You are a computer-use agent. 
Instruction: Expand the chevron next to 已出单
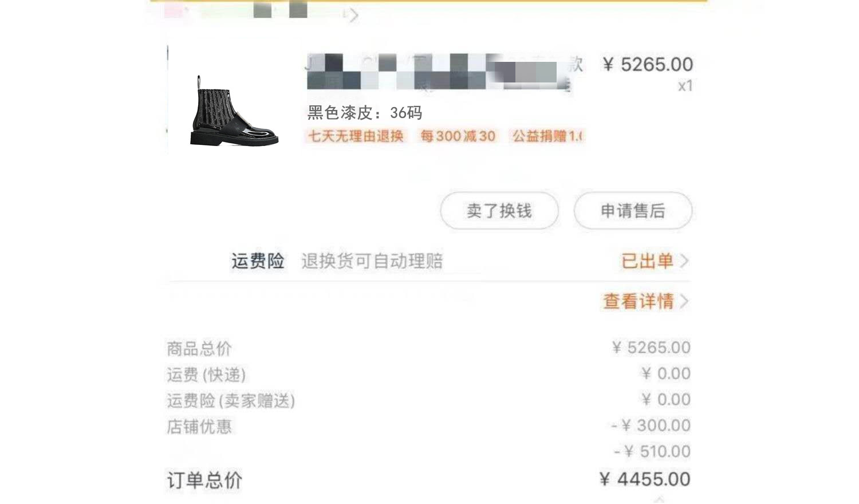click(684, 261)
